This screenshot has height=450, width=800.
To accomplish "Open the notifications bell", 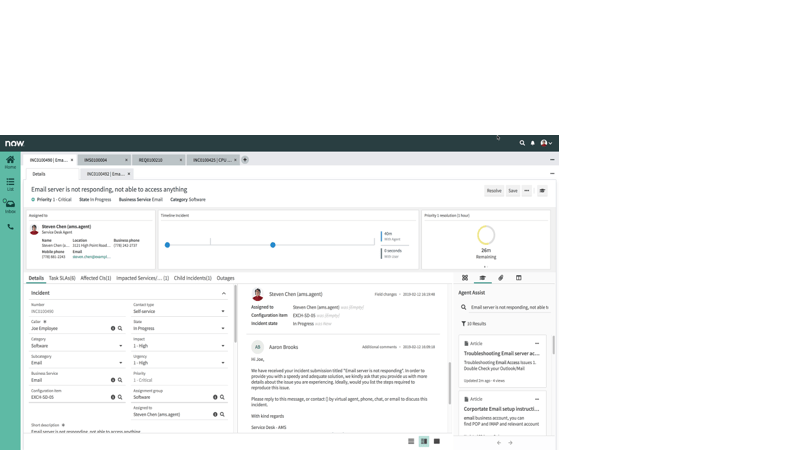I will (x=533, y=143).
